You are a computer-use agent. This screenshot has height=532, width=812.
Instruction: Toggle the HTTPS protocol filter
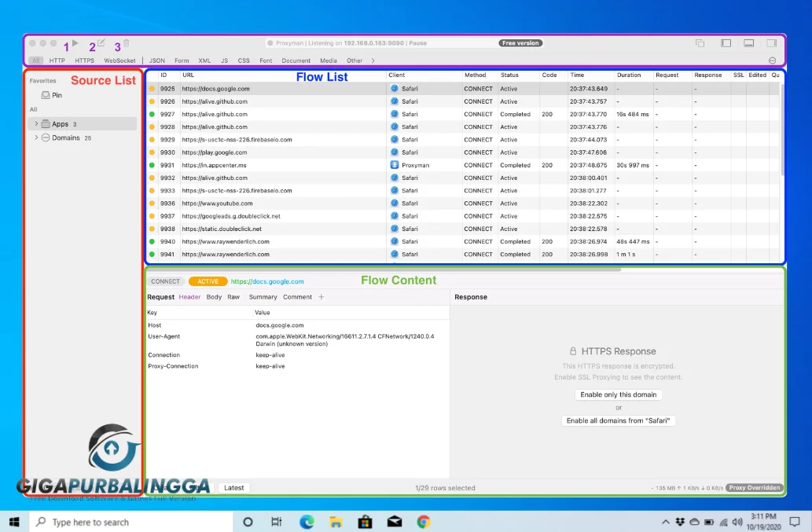84,61
